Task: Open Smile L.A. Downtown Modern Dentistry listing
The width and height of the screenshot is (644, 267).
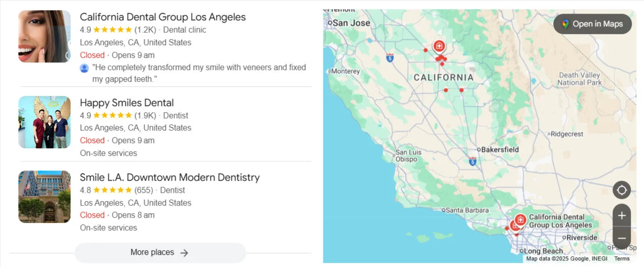Action: 170,177
